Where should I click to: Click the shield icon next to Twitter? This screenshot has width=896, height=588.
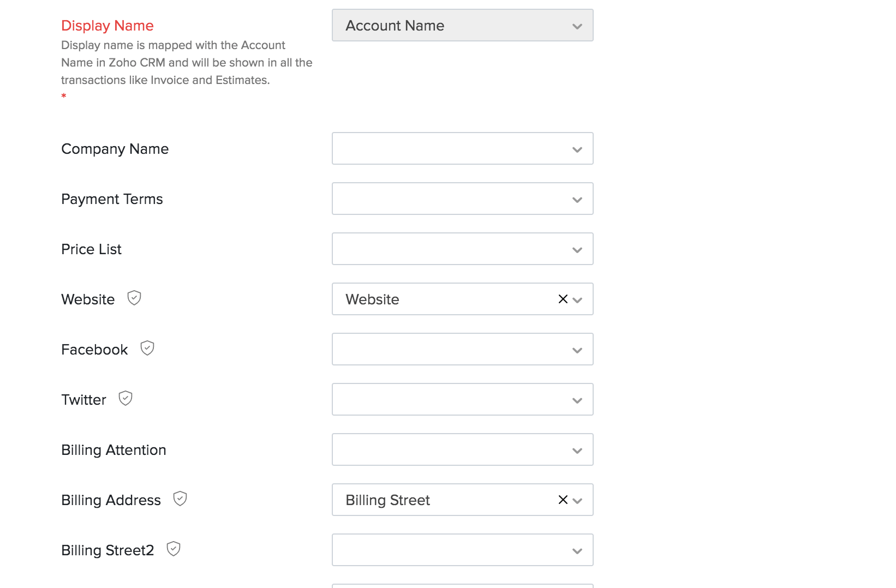[x=126, y=398]
